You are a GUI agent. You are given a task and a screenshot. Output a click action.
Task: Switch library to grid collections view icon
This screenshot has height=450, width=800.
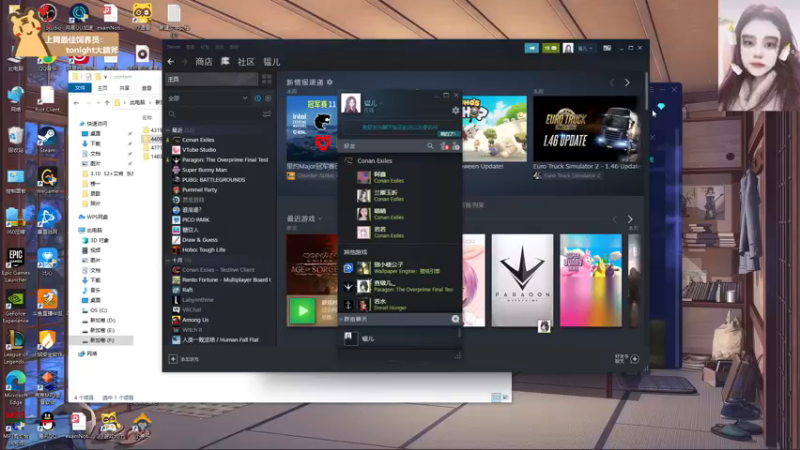pyautogui.click(x=267, y=79)
